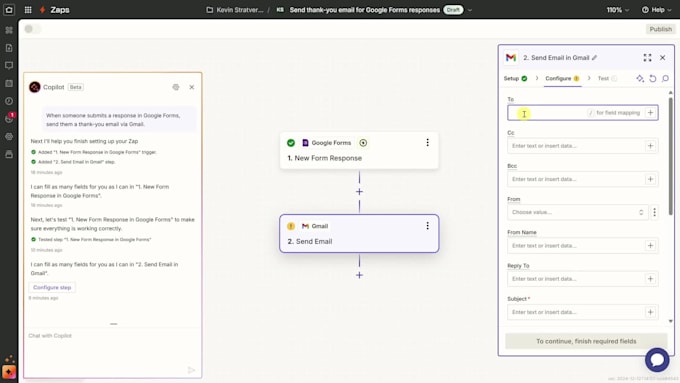This screenshot has width=680, height=383.
Task: Open Copilot settings gear icon
Action: (x=176, y=87)
